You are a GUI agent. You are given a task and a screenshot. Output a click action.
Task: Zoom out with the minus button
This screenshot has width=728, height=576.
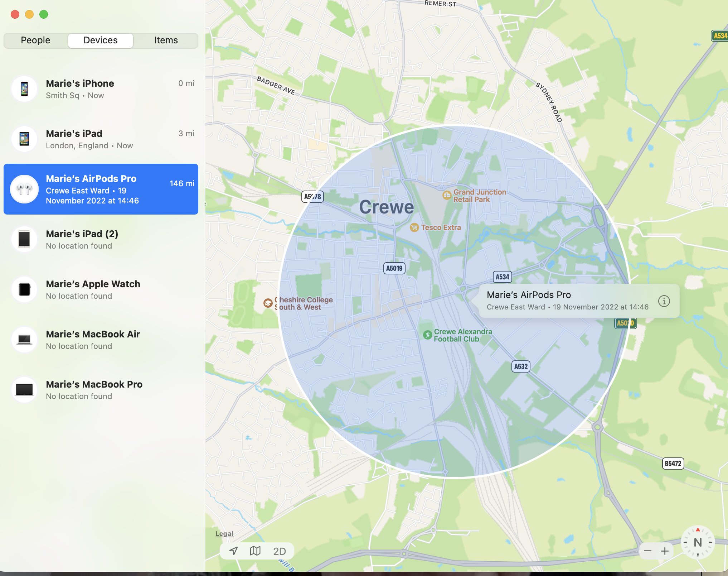(647, 551)
